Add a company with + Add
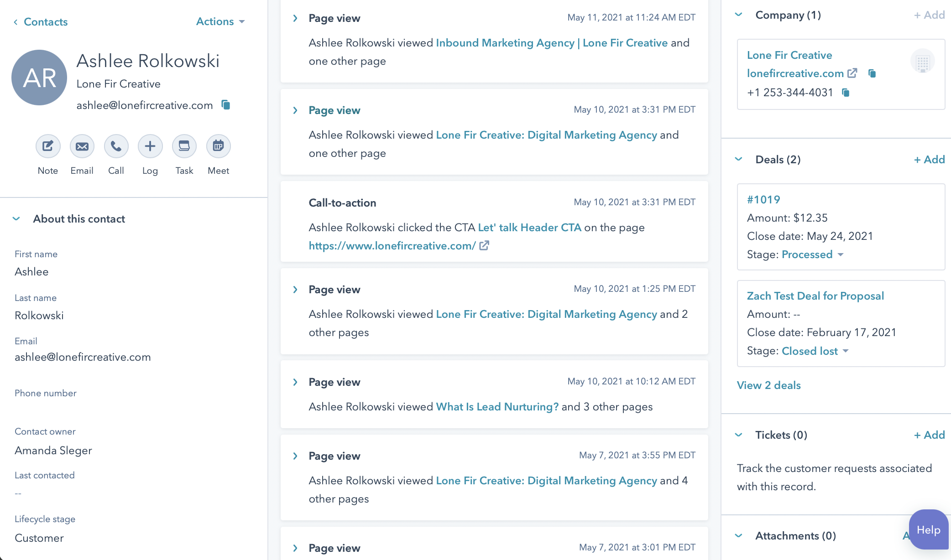951x560 pixels. (930, 15)
